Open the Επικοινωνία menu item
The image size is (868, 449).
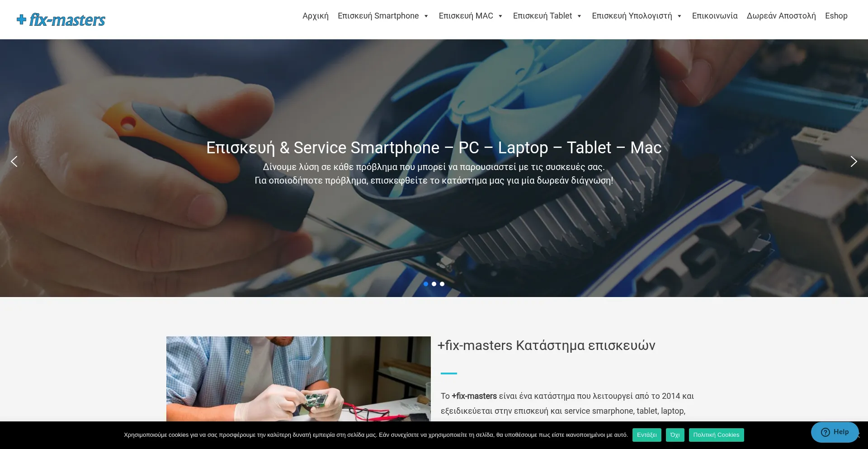tap(715, 16)
